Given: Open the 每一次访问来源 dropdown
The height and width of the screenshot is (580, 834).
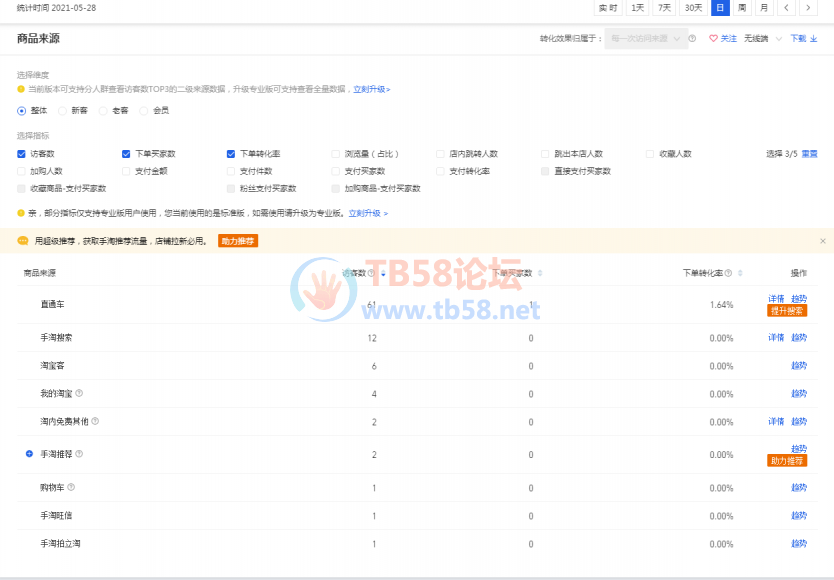Looking at the screenshot, I should coord(646,39).
